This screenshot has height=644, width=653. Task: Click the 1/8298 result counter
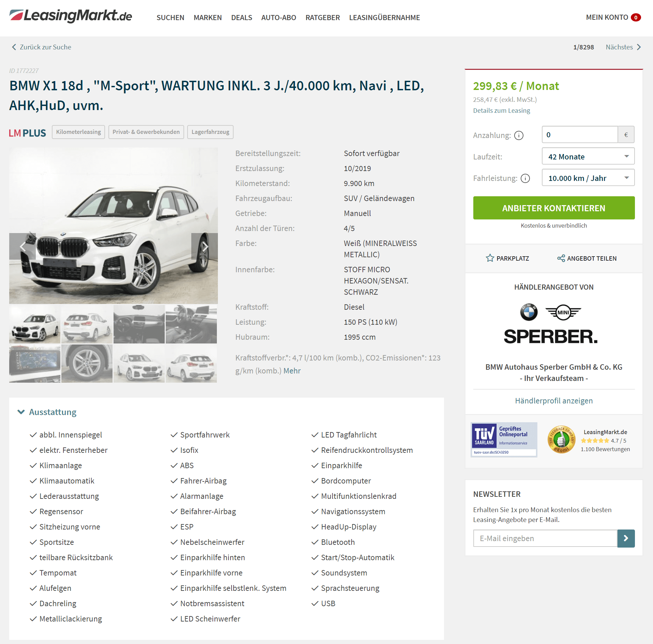(583, 47)
